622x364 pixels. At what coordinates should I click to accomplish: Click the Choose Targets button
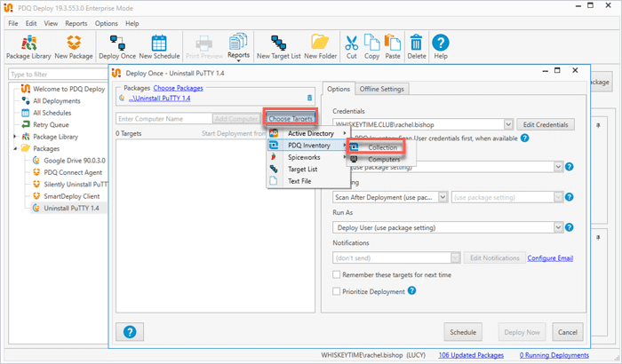point(291,119)
